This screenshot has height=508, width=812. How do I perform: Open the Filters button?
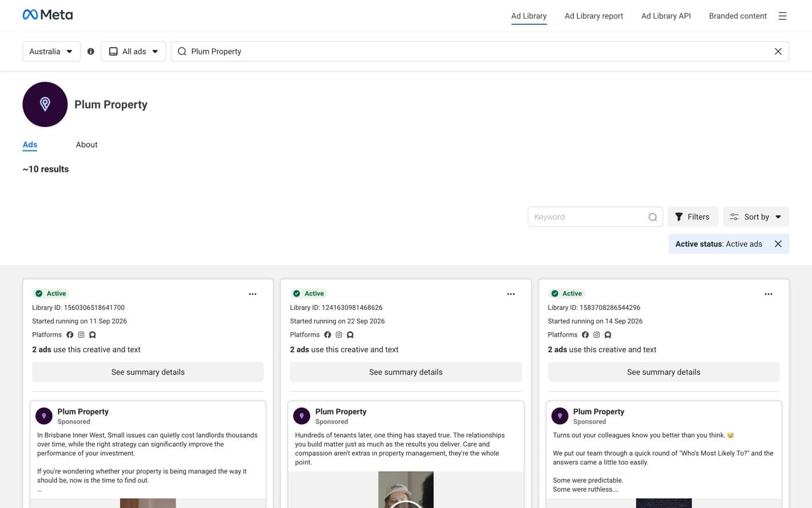693,217
